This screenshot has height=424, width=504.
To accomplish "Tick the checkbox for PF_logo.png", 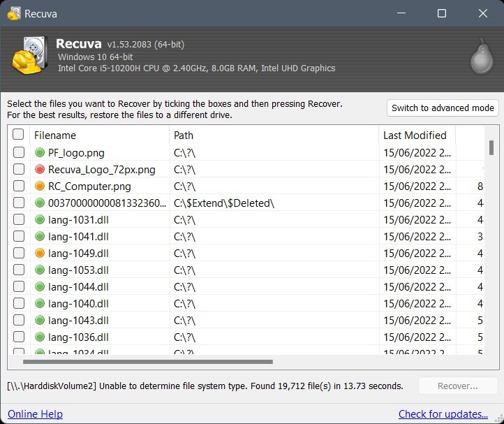I will (x=19, y=152).
